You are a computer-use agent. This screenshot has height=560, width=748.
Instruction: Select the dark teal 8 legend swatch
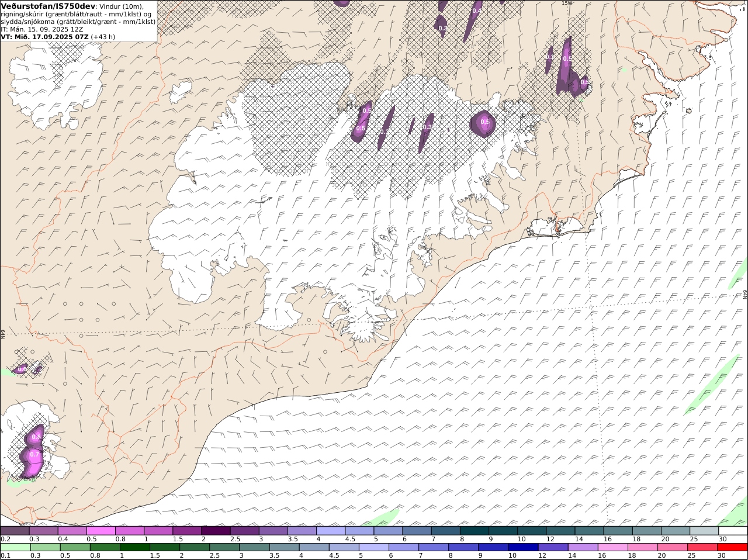coord(475,531)
